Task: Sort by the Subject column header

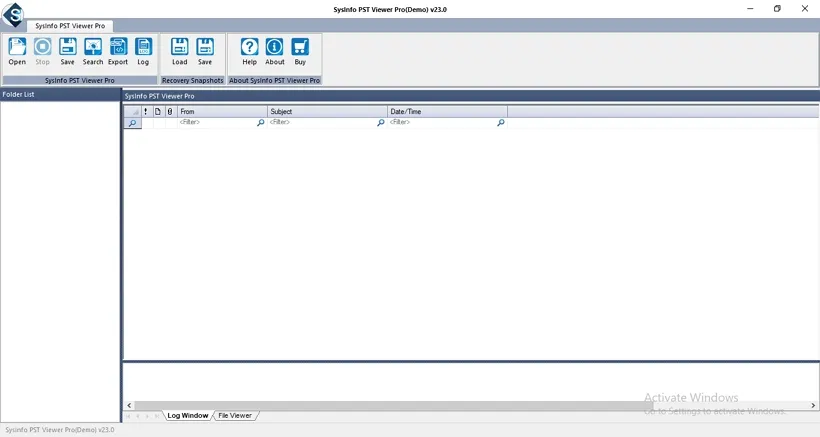Action: (327, 111)
